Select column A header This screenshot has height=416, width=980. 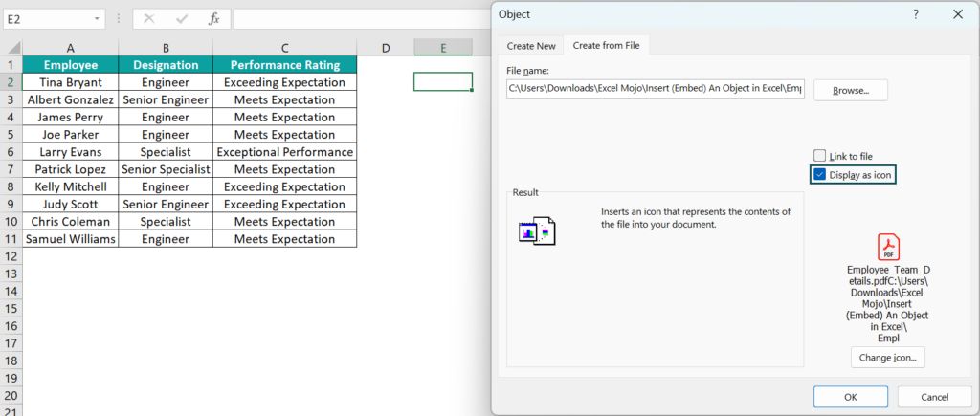tap(71, 48)
